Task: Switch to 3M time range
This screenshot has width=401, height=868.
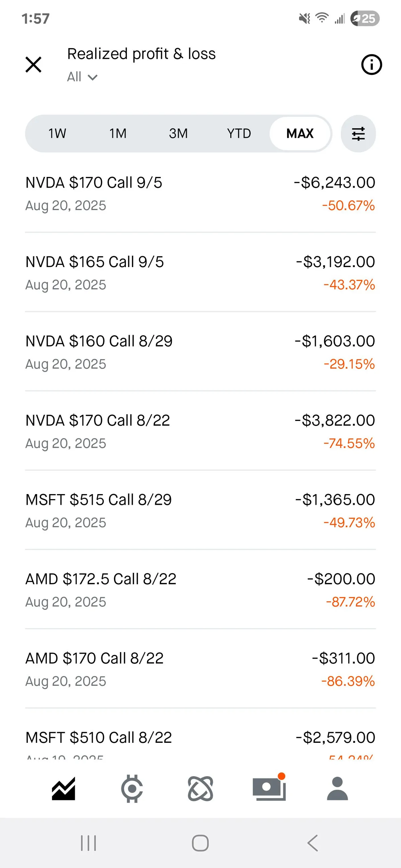Action: 178,134
